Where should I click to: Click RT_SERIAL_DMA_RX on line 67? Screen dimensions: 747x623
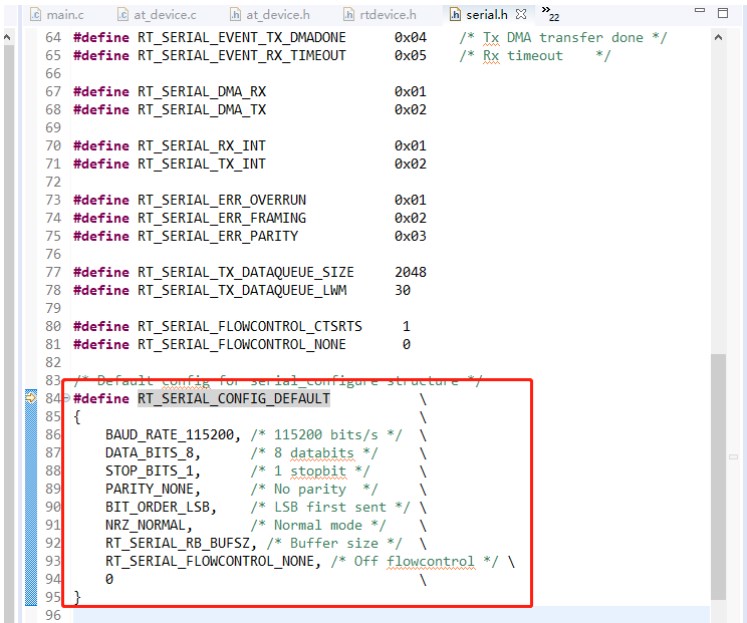pyautogui.click(x=202, y=91)
